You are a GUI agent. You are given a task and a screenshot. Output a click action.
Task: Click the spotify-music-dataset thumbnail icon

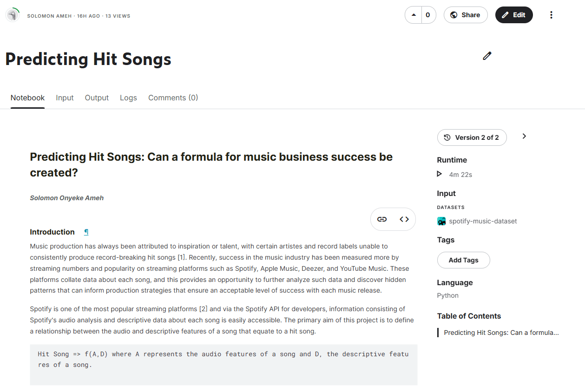pyautogui.click(x=441, y=221)
